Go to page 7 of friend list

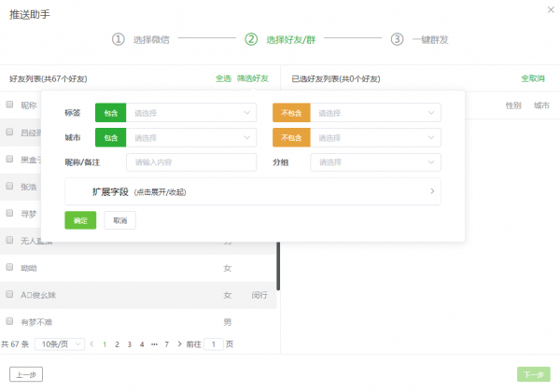[166, 344]
